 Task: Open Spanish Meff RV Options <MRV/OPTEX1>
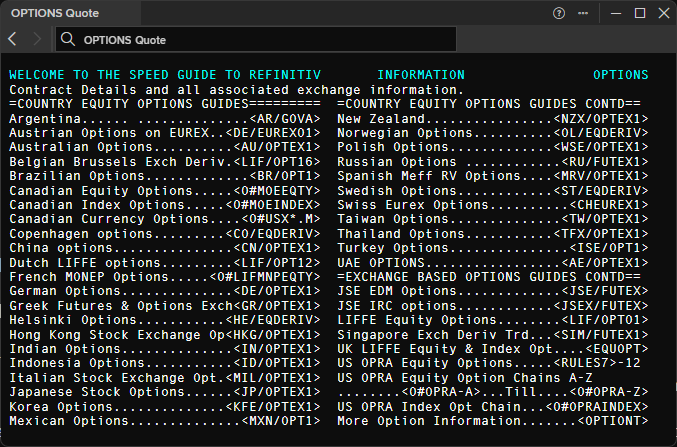coord(601,176)
